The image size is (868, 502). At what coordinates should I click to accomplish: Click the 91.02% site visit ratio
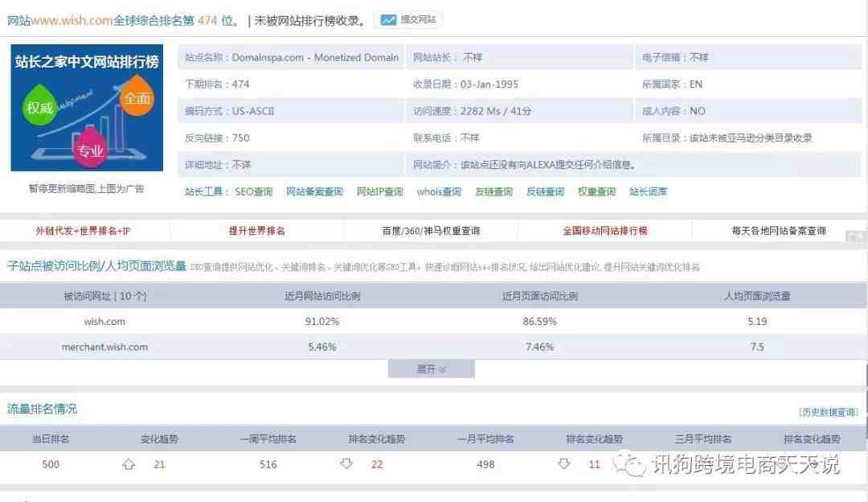pyautogui.click(x=322, y=321)
